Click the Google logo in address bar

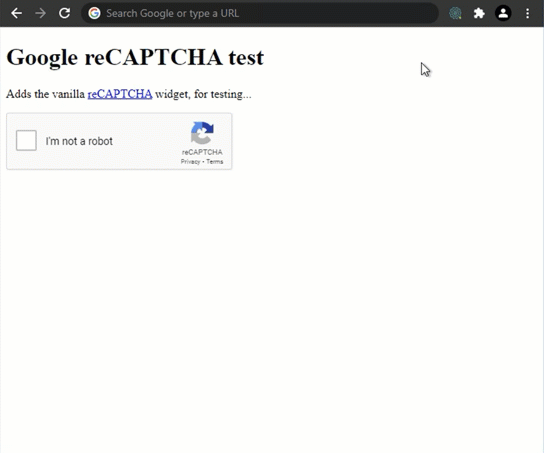point(94,13)
